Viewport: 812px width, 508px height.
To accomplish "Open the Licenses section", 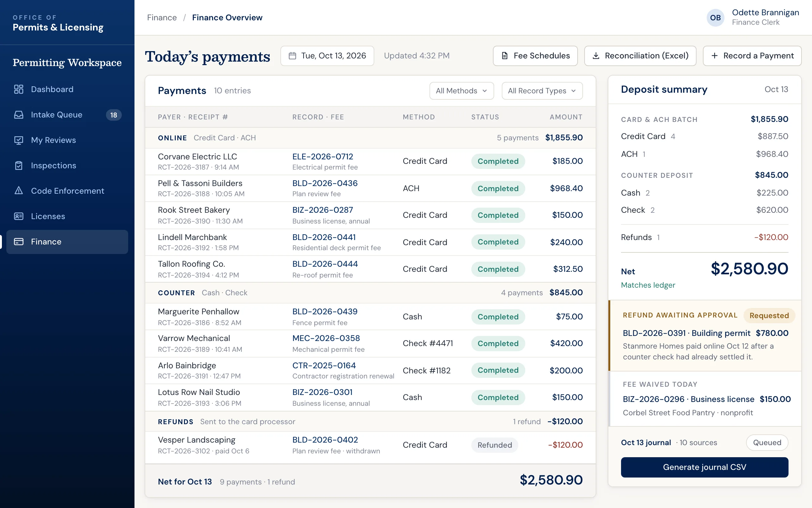I will pos(67,216).
